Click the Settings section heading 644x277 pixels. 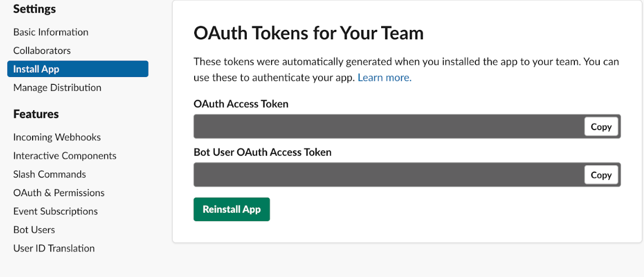(x=34, y=9)
